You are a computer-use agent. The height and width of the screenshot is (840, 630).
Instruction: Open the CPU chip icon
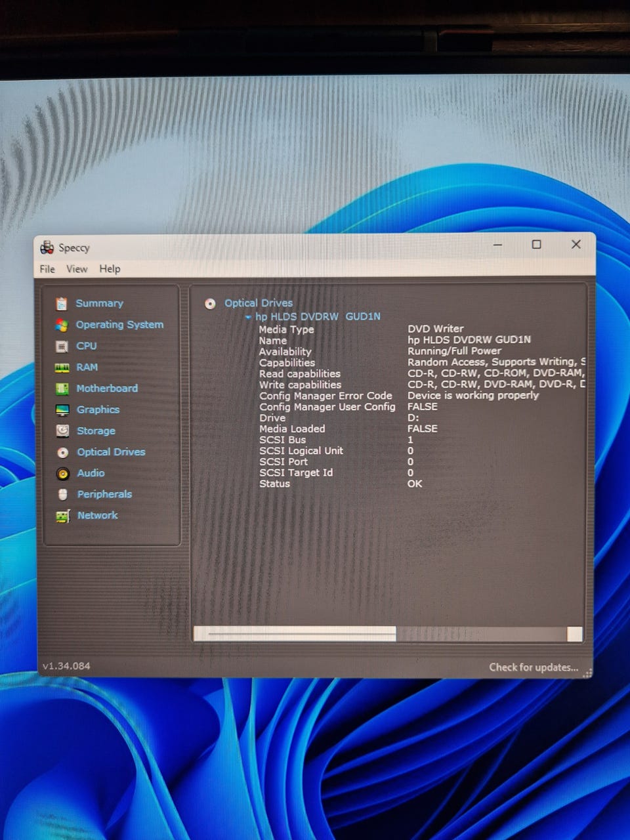(x=62, y=346)
